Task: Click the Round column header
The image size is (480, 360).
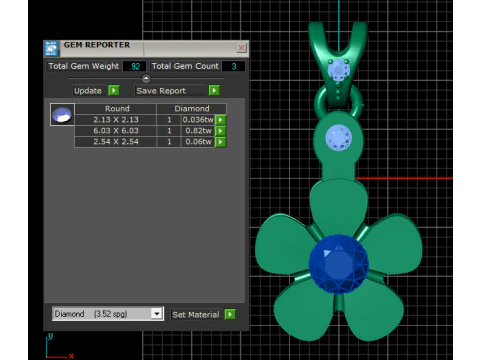Action: pyautogui.click(x=116, y=109)
